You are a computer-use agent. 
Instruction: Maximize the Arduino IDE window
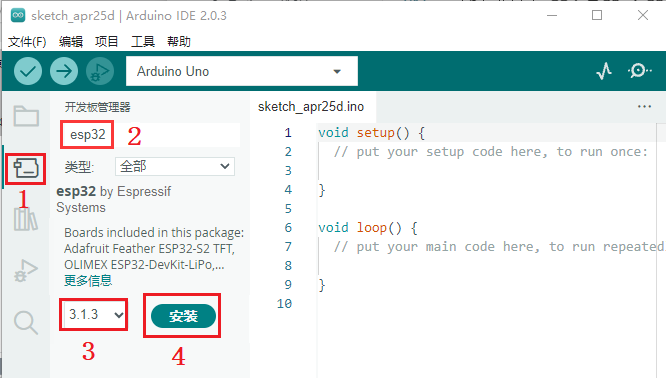pyautogui.click(x=597, y=15)
